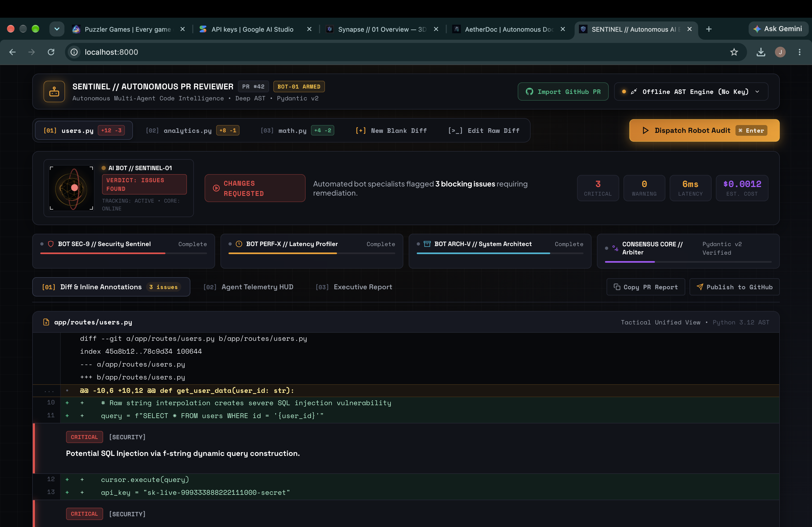The height and width of the screenshot is (527, 812).
Task: Click the Consensus Core arbiter icon
Action: tap(615, 248)
